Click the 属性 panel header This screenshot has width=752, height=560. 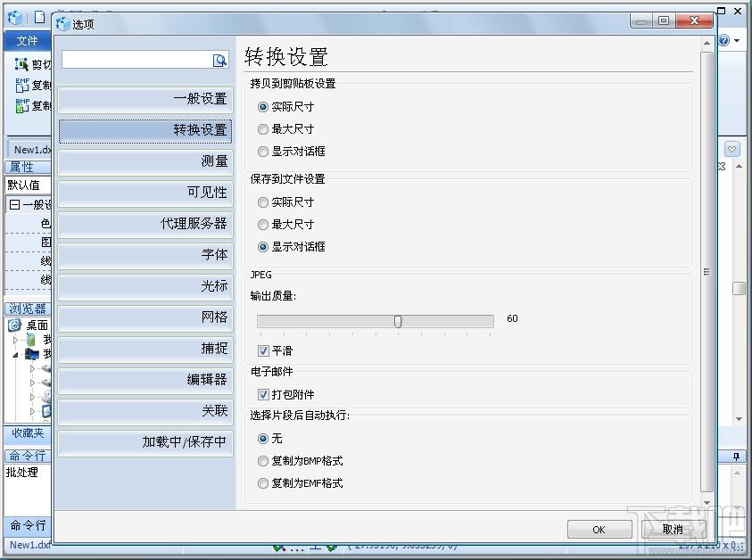[28, 167]
